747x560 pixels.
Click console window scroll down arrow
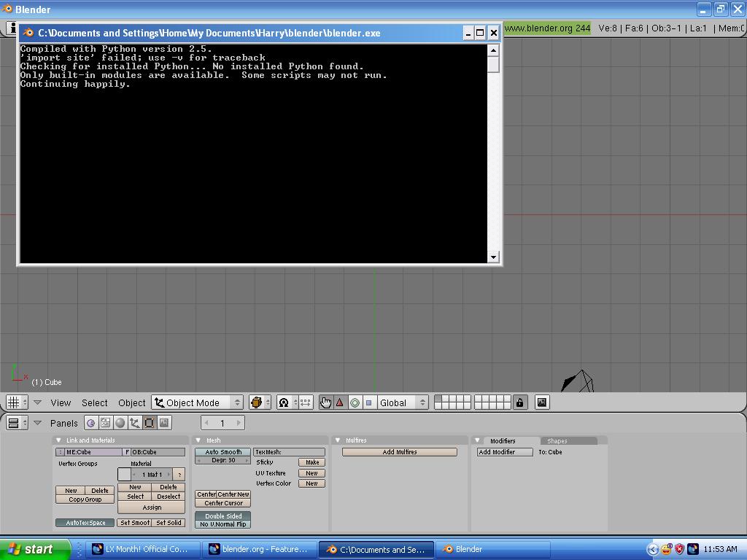(493, 257)
